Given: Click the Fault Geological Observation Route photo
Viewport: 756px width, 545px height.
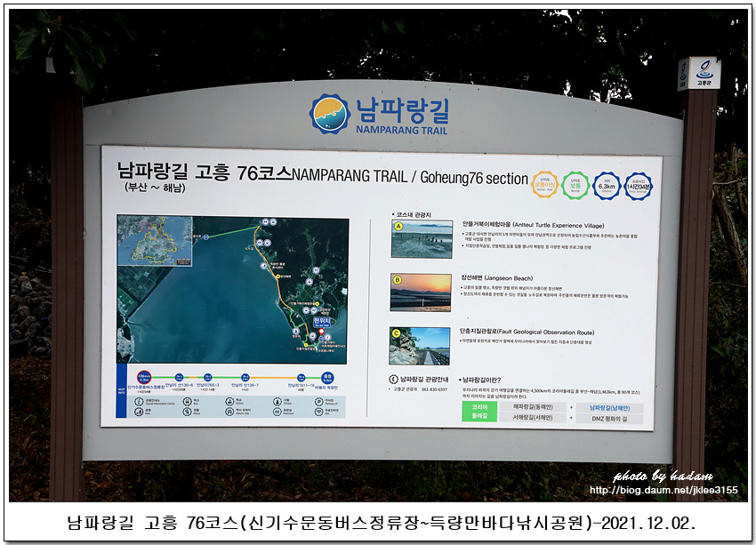Looking at the screenshot, I should pyautogui.click(x=420, y=346).
